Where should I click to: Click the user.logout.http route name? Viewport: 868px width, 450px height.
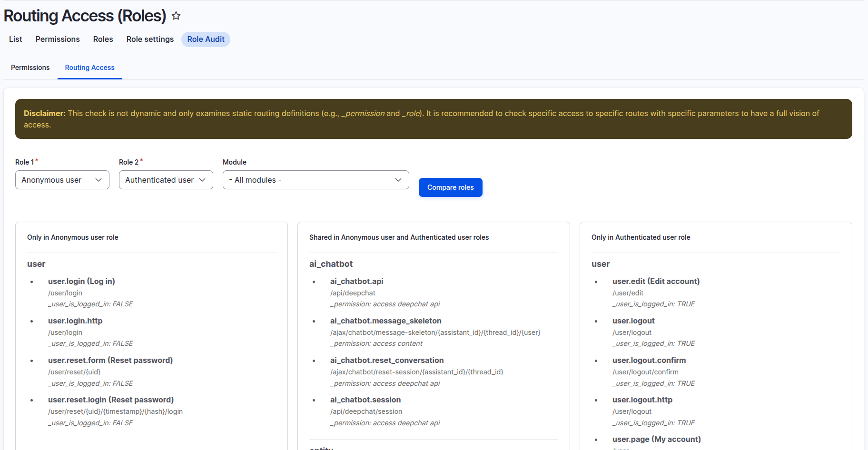coord(642,400)
